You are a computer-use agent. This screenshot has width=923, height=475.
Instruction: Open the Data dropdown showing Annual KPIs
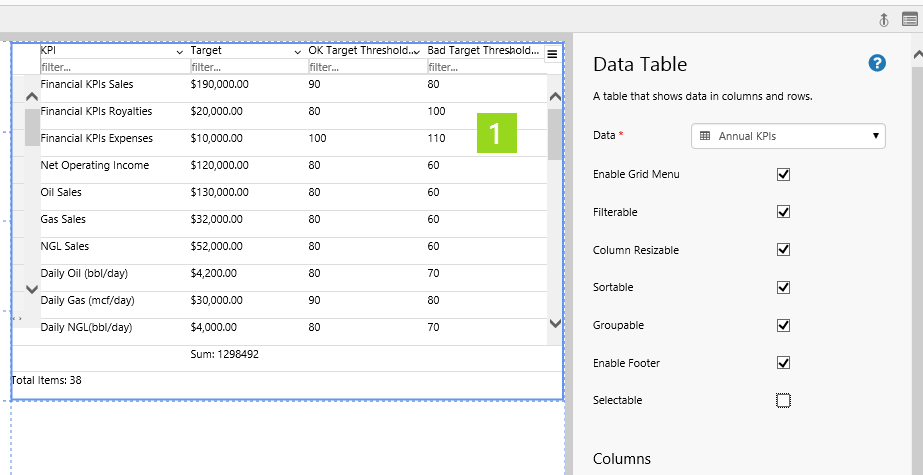tap(788, 136)
